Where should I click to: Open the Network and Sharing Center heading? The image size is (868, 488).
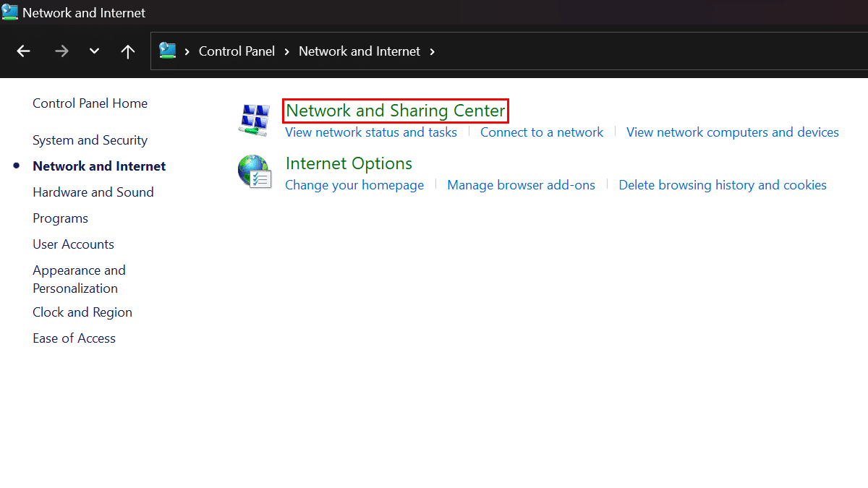point(395,111)
